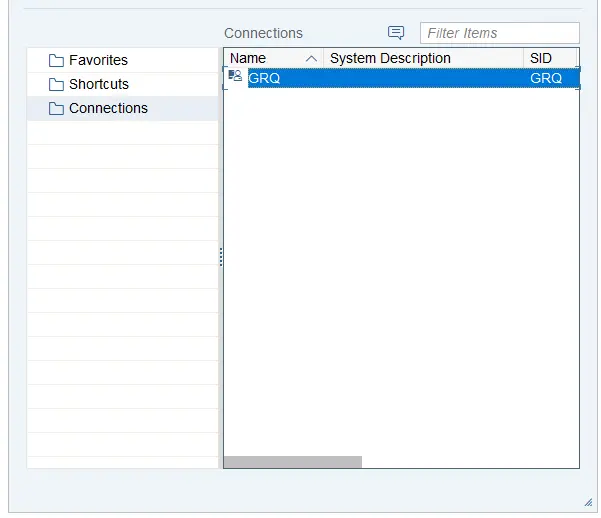Image resolution: width=601 pixels, height=518 pixels.
Task: Click the SID column header
Action: click(550, 58)
